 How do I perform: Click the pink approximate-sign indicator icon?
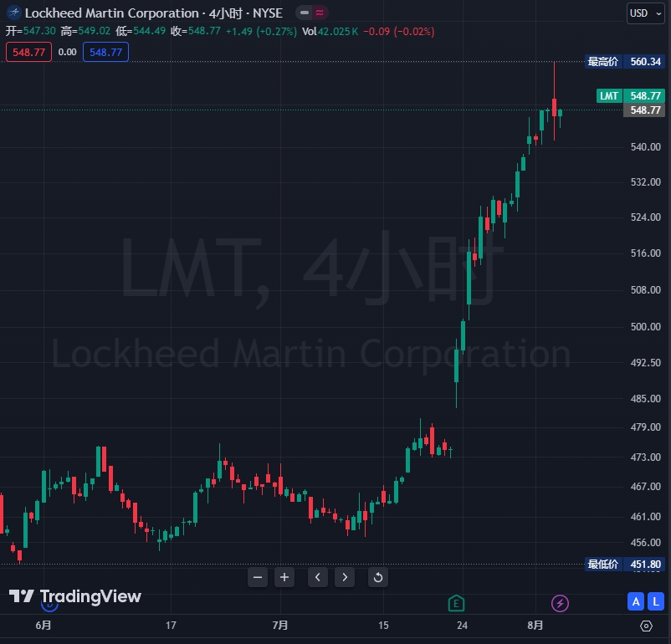(x=320, y=13)
